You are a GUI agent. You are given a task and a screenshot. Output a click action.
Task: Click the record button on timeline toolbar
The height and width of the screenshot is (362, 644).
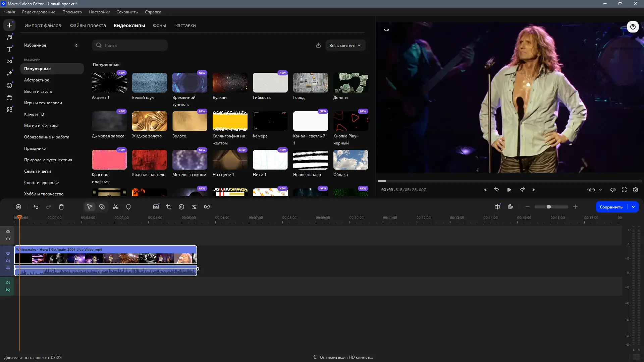pyautogui.click(x=18, y=207)
